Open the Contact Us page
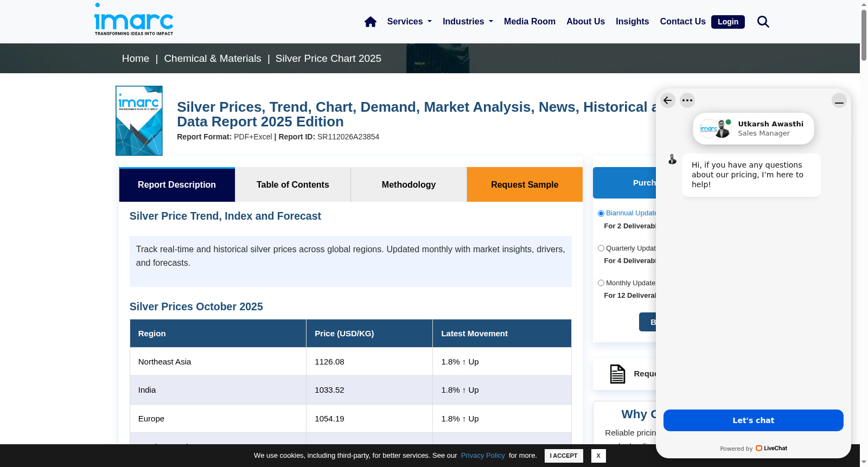The image size is (868, 467). coord(682,22)
